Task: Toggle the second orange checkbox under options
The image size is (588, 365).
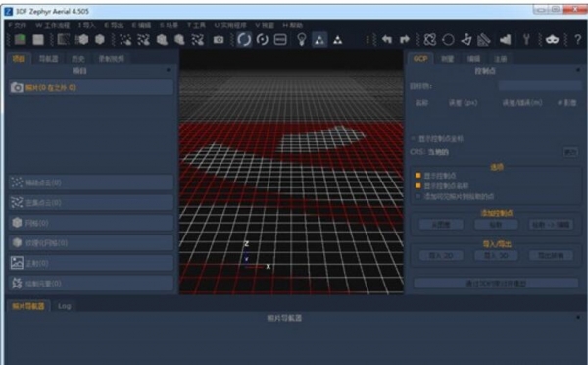Action: [x=418, y=185]
